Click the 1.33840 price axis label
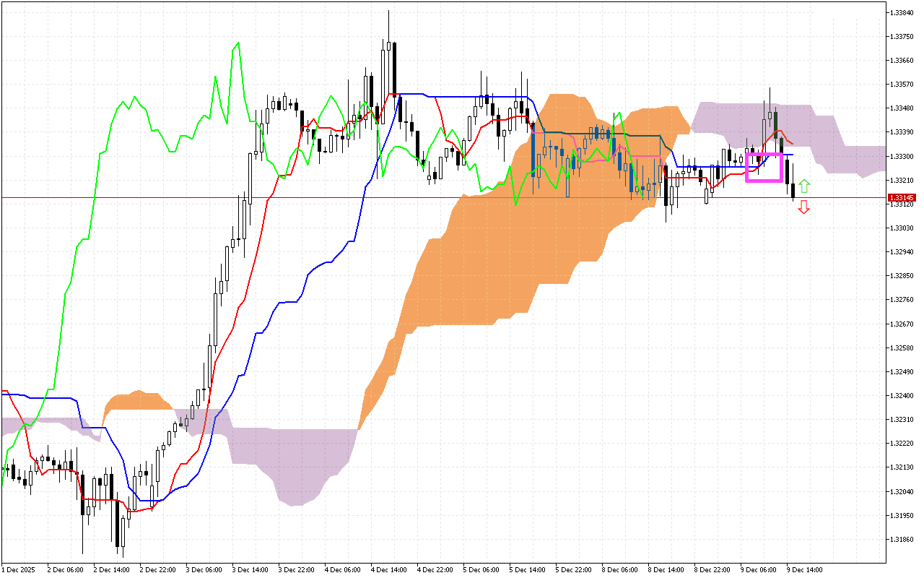 pos(902,11)
